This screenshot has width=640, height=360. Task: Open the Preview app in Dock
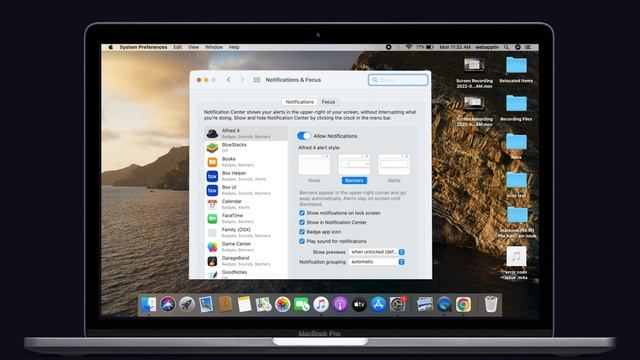point(206,304)
